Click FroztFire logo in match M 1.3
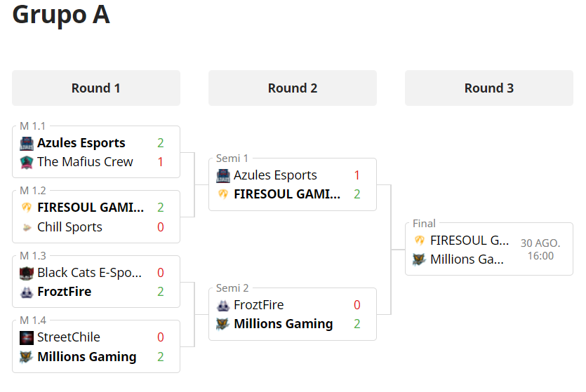 [27, 292]
